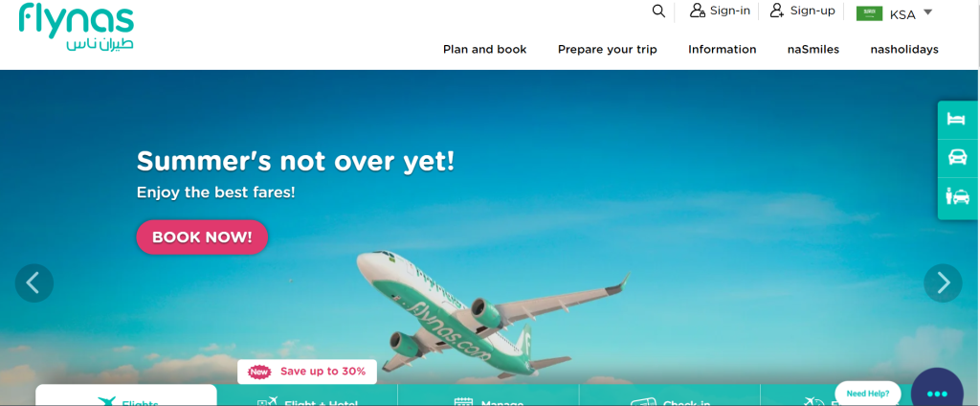Advance to next banner slide arrow
Viewport: 980px width, 406px height.
[x=943, y=282]
